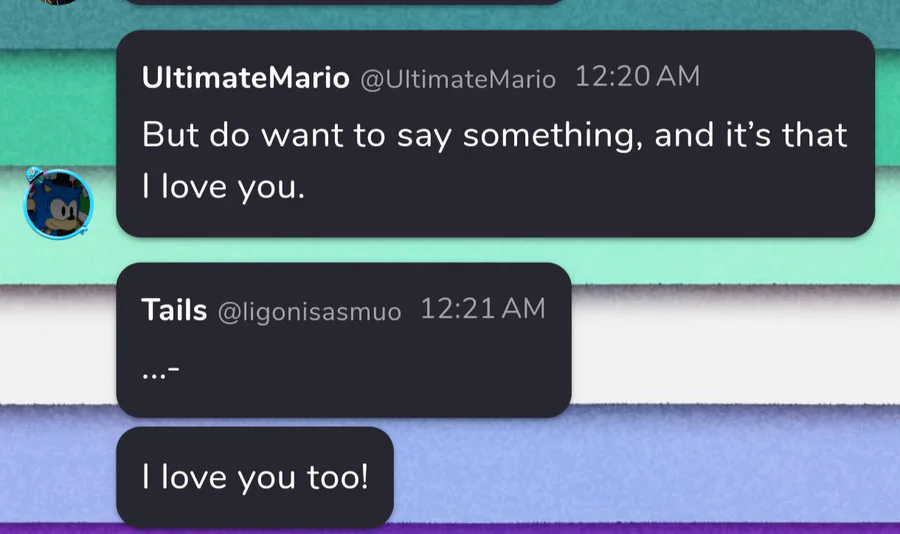The image size is (900, 534).
Task: Open the Tails display name profile
Action: tap(174, 310)
